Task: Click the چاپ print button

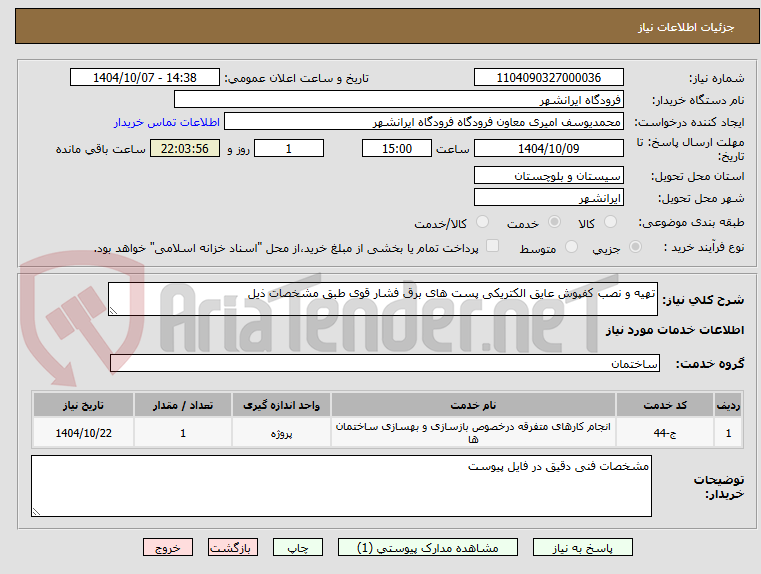Action: 298,547
